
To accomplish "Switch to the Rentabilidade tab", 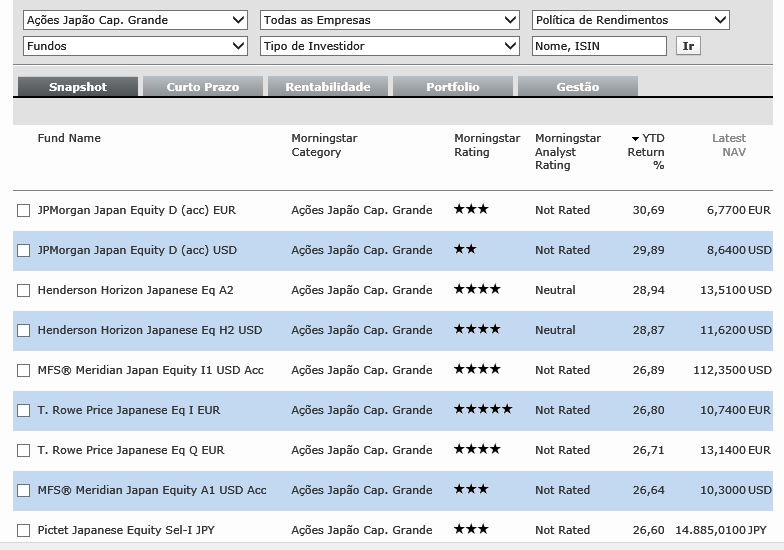I will coord(328,86).
